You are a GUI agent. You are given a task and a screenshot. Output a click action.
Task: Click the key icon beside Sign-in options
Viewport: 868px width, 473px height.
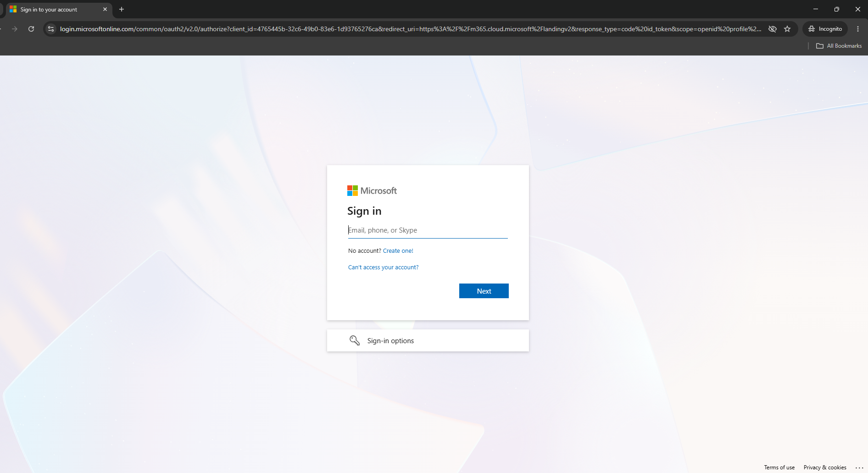[355, 340]
